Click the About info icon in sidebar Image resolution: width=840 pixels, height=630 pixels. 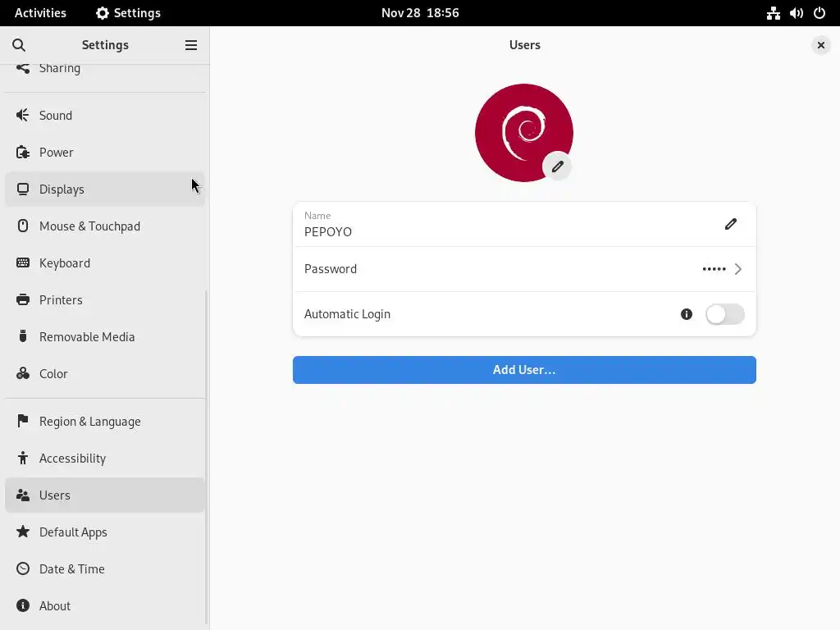pos(22,605)
